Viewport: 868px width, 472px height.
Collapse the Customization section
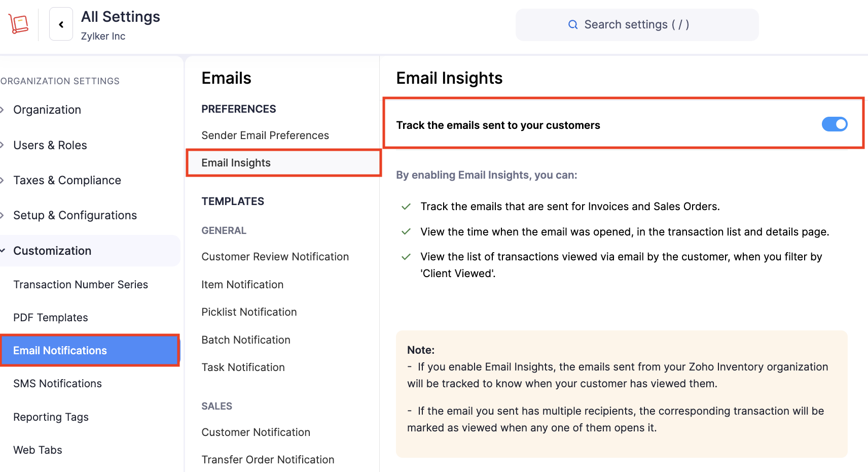[x=52, y=250]
